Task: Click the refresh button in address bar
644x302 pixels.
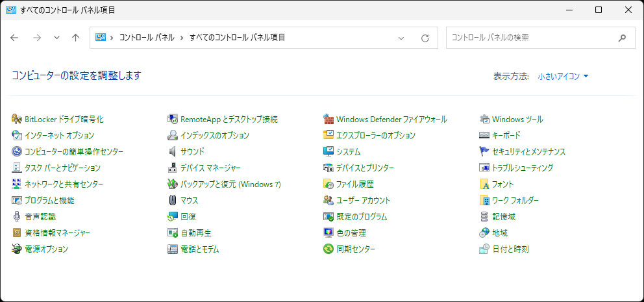Action: coord(425,38)
